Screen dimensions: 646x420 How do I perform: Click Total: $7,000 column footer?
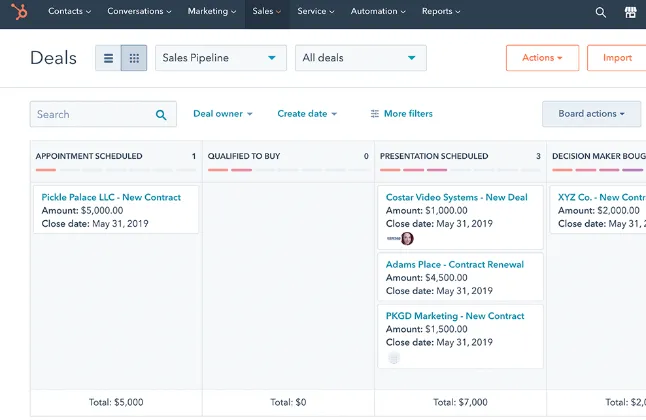(x=460, y=402)
